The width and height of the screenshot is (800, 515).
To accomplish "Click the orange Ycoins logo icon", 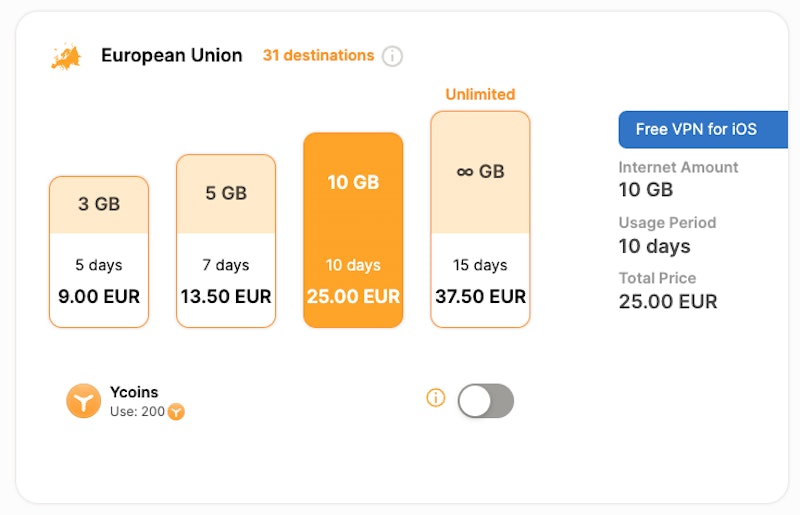I will (x=84, y=401).
